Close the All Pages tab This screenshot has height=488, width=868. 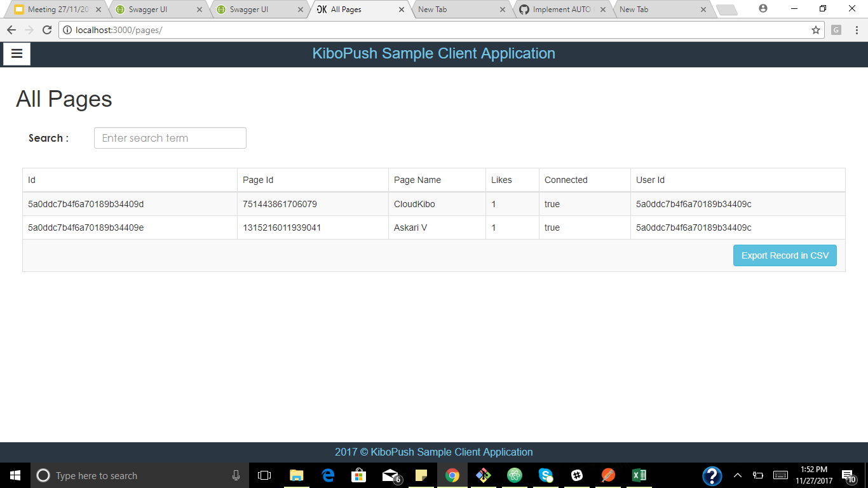coord(402,10)
